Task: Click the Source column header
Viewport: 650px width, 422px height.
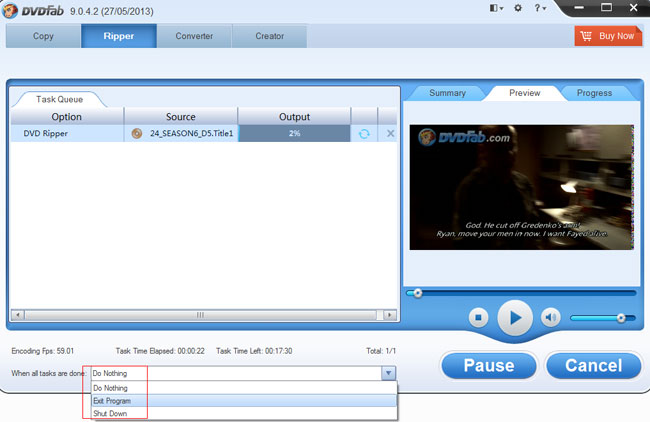Action: [x=181, y=116]
